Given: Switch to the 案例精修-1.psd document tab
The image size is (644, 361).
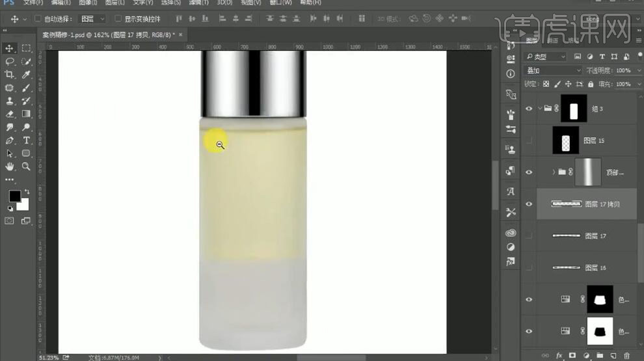Looking at the screenshot, I should [x=109, y=35].
